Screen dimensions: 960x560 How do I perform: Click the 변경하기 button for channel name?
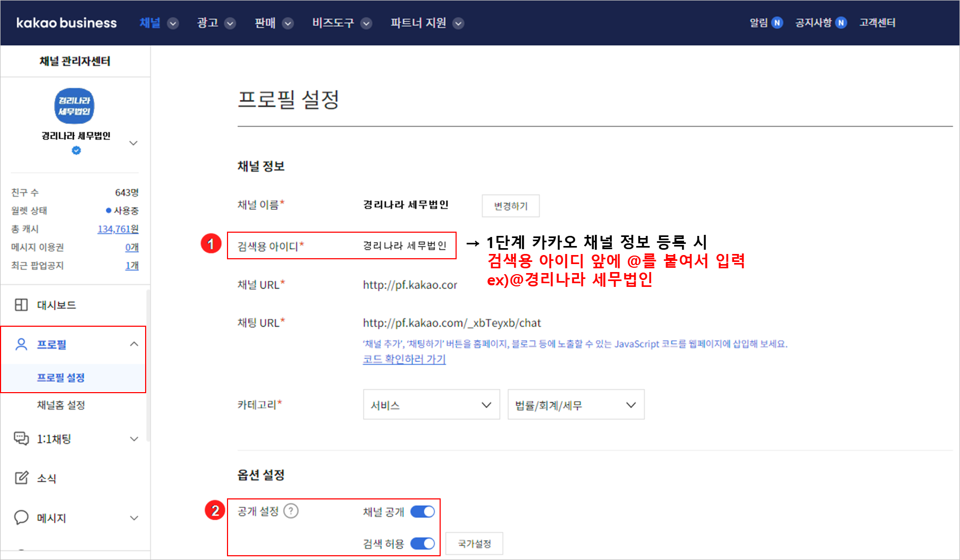pos(511,206)
